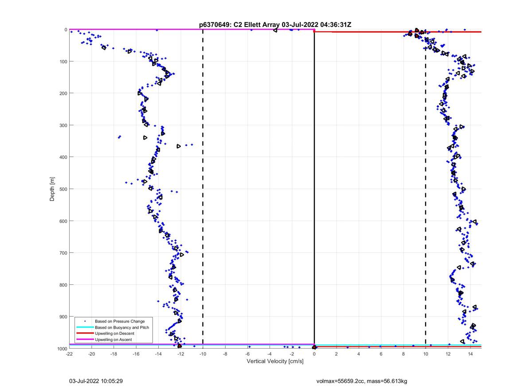Click the positive '14' velocity tick label
The height and width of the screenshot is (392, 532).
[470, 354]
